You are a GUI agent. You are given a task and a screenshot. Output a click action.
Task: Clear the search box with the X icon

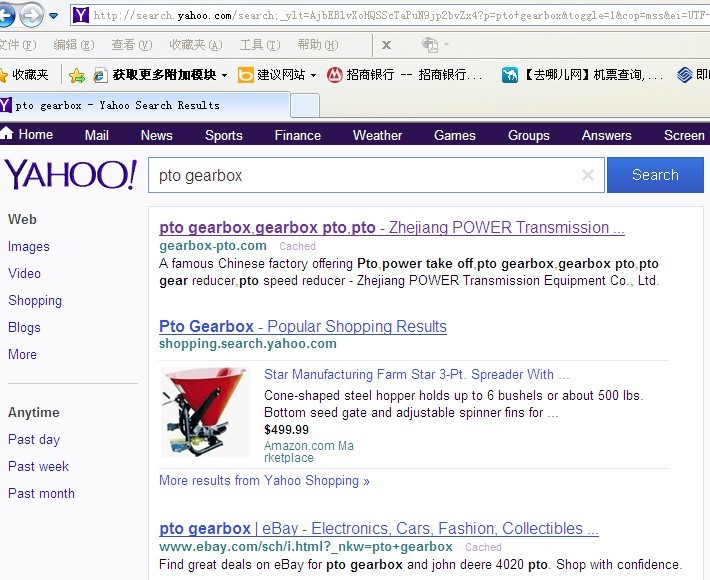pyautogui.click(x=587, y=176)
